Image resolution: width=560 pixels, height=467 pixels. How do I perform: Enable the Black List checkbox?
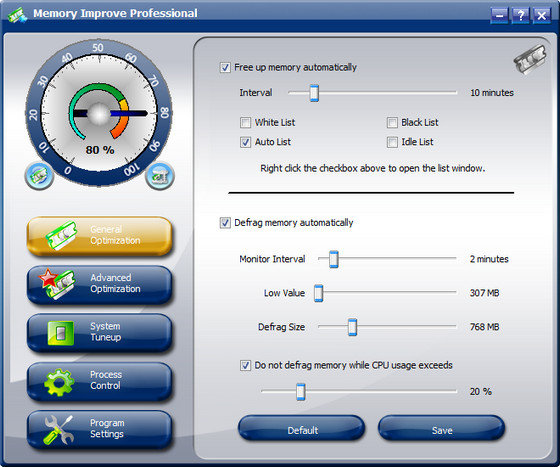pyautogui.click(x=392, y=122)
